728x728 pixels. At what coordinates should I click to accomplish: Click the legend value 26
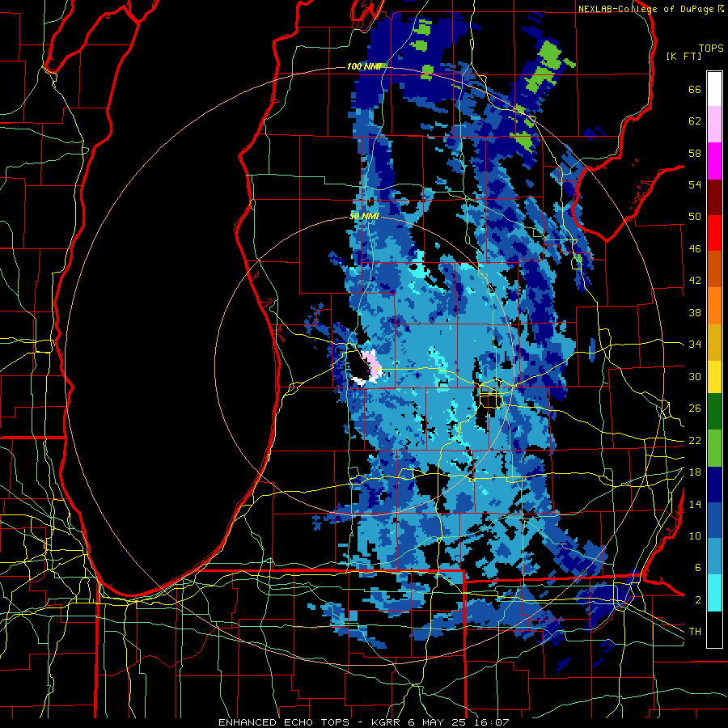(695, 408)
